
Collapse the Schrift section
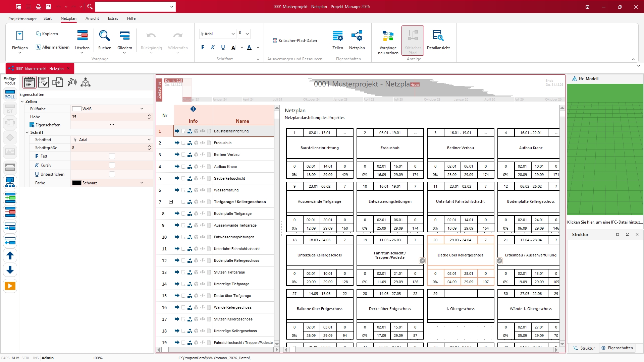pos(27,132)
